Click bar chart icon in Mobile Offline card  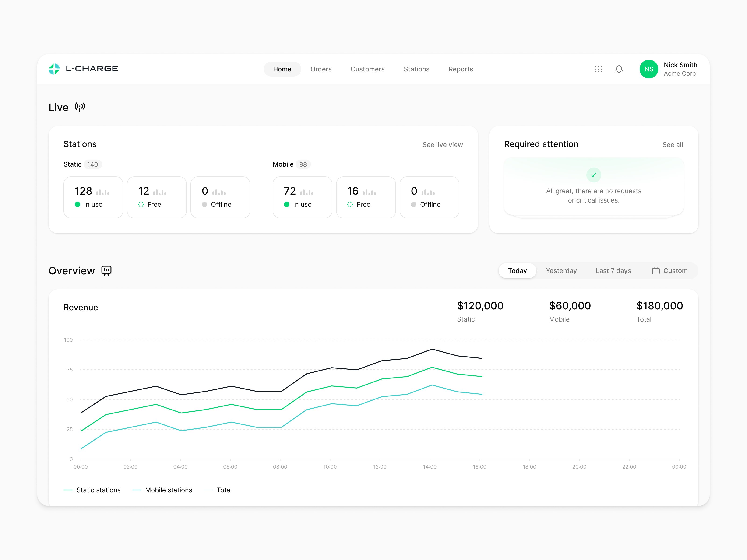click(x=428, y=192)
